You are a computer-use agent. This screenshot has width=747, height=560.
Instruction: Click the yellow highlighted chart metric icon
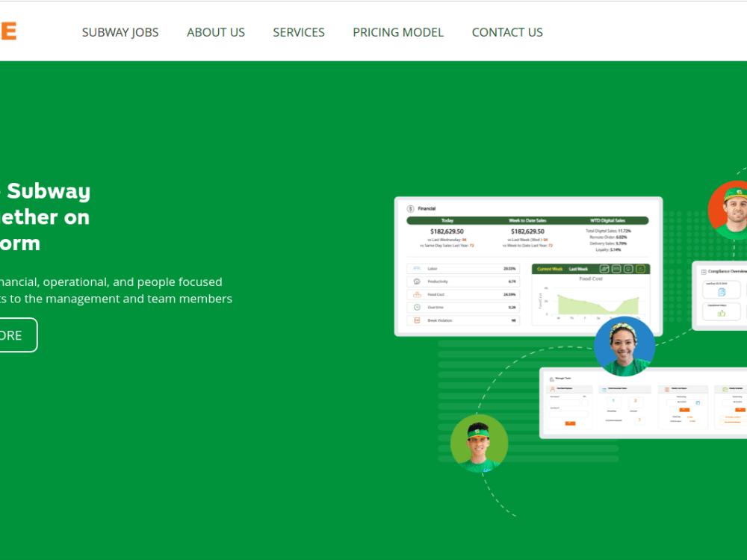(x=640, y=269)
